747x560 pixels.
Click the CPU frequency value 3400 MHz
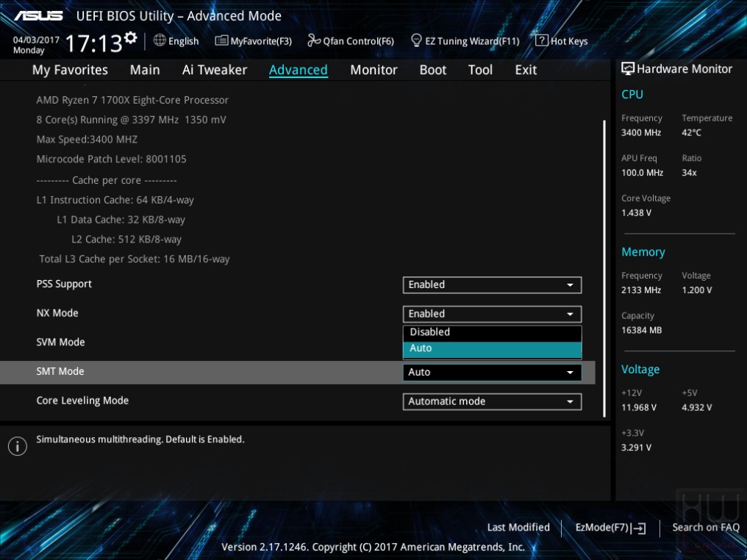coord(641,132)
